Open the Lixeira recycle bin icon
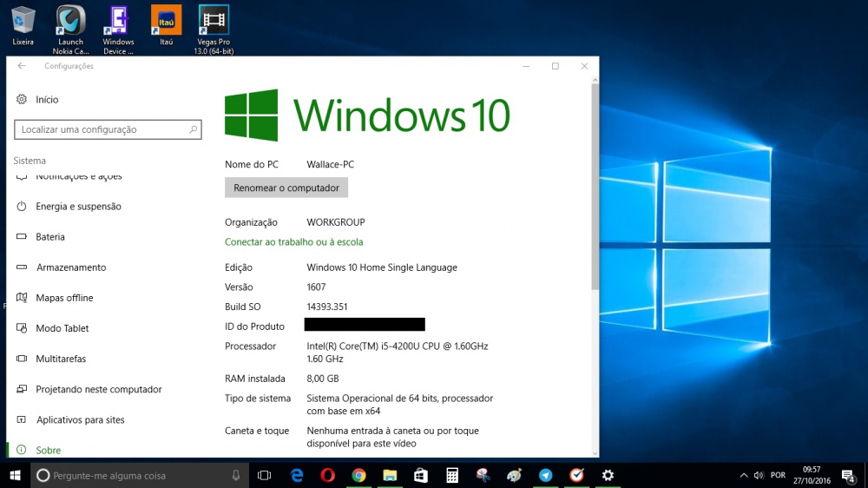868x488 pixels. [x=23, y=25]
